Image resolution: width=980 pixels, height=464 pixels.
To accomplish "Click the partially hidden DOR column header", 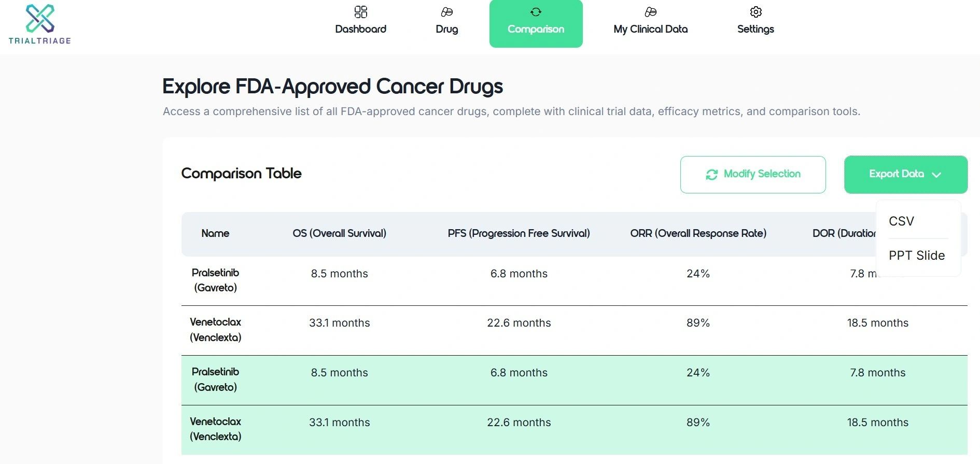I will point(844,233).
